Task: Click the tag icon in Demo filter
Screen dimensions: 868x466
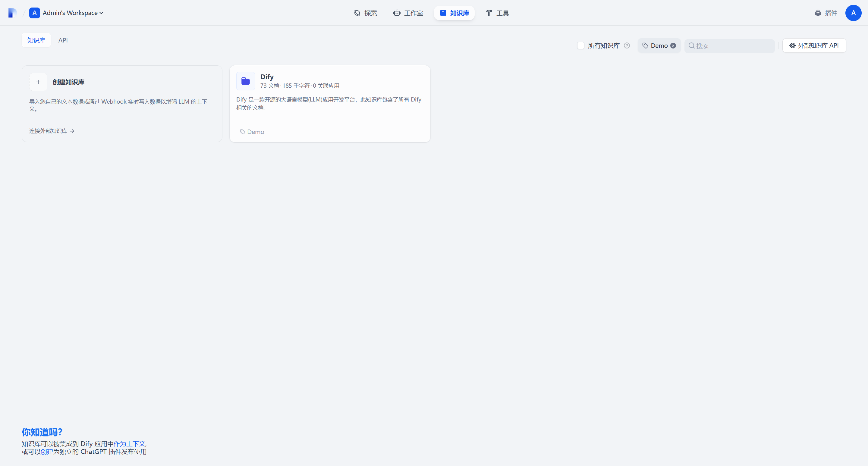Action: click(x=645, y=45)
